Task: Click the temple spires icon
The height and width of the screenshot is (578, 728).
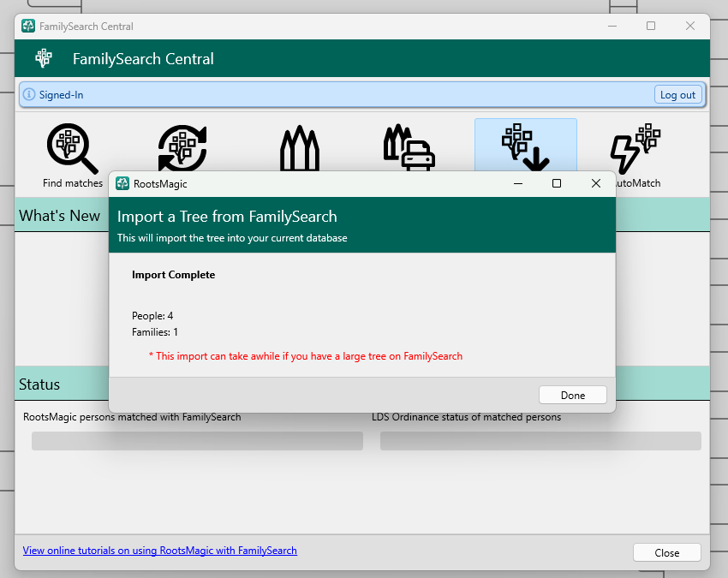Action: [300, 148]
